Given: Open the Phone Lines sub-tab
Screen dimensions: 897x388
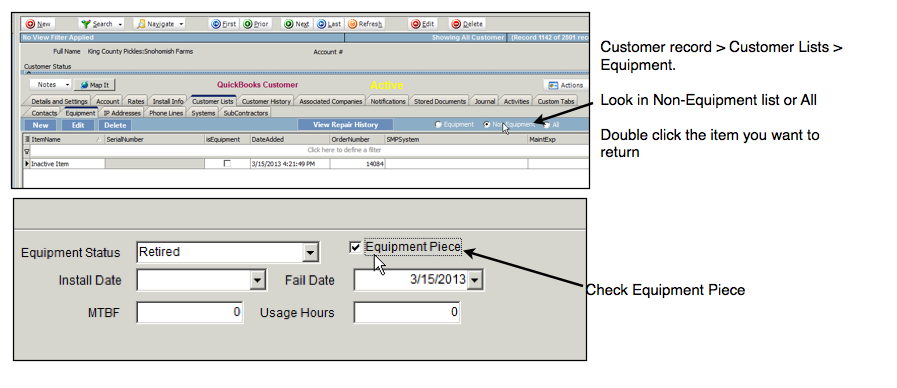Looking at the screenshot, I should point(166,113).
